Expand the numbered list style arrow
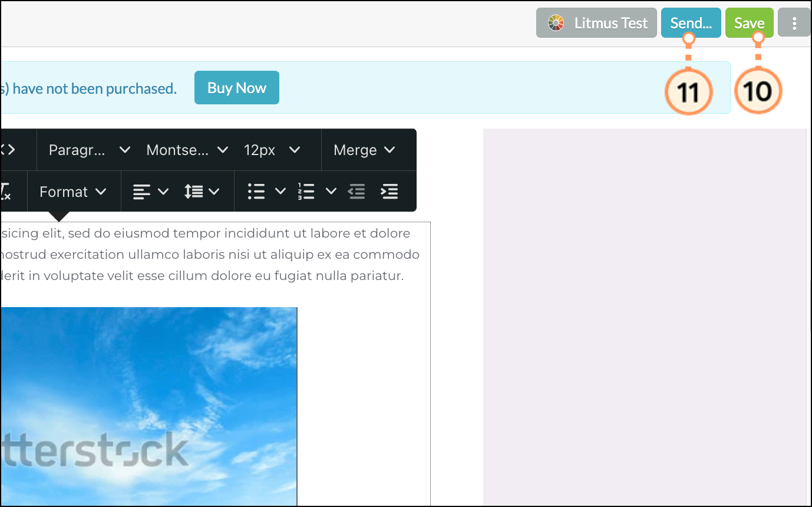 click(331, 192)
